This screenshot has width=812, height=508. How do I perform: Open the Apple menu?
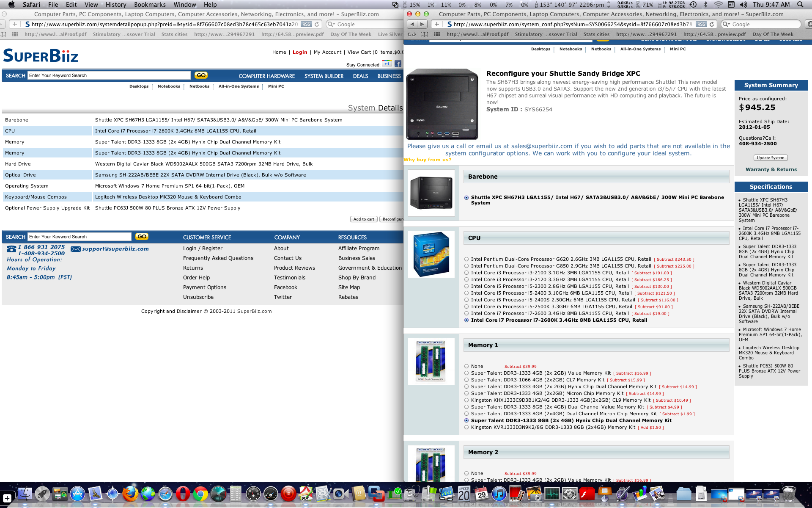11,5
